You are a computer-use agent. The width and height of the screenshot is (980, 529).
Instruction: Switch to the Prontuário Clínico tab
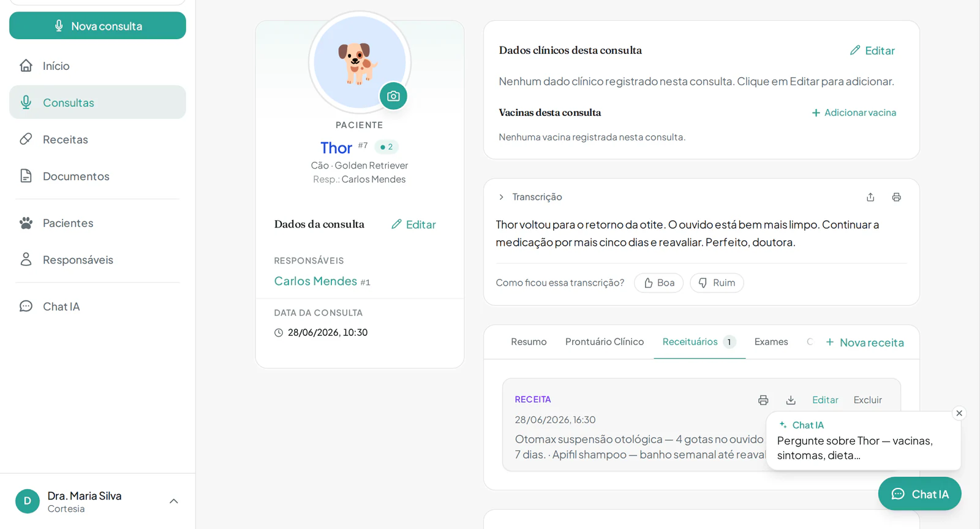pos(605,341)
